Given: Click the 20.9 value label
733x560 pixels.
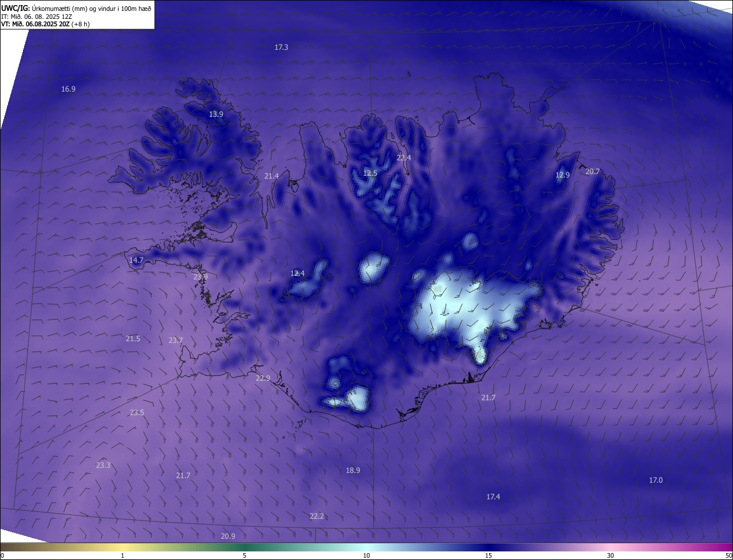Looking at the screenshot, I should (x=228, y=537).
